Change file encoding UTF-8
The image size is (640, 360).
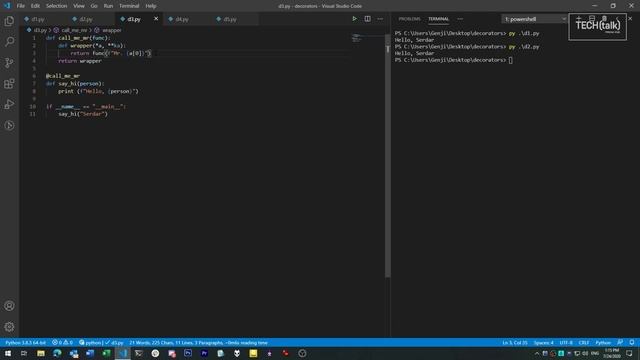(566, 342)
